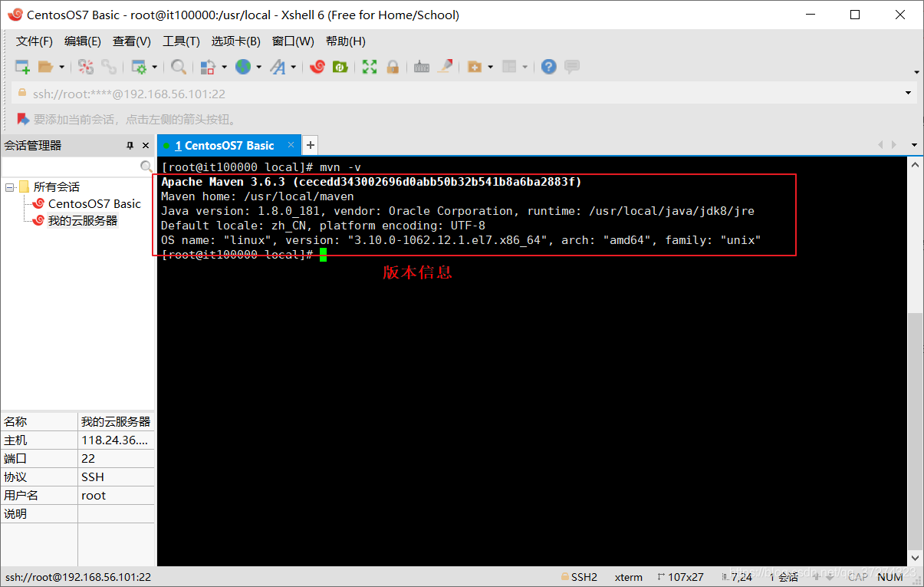Select 我的云服务器 session in the tree
The image size is (924, 587).
(82, 221)
